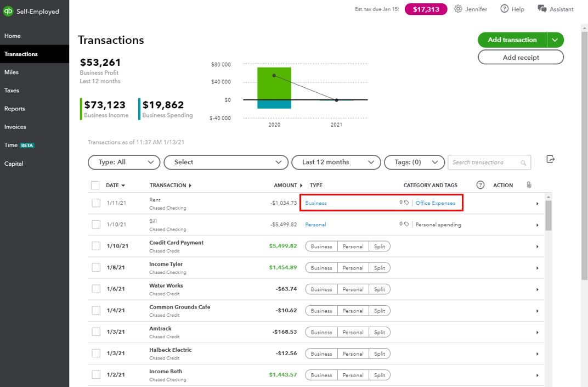Click Amount column header arrow
Viewport: 588px width, 387px height.
point(301,186)
